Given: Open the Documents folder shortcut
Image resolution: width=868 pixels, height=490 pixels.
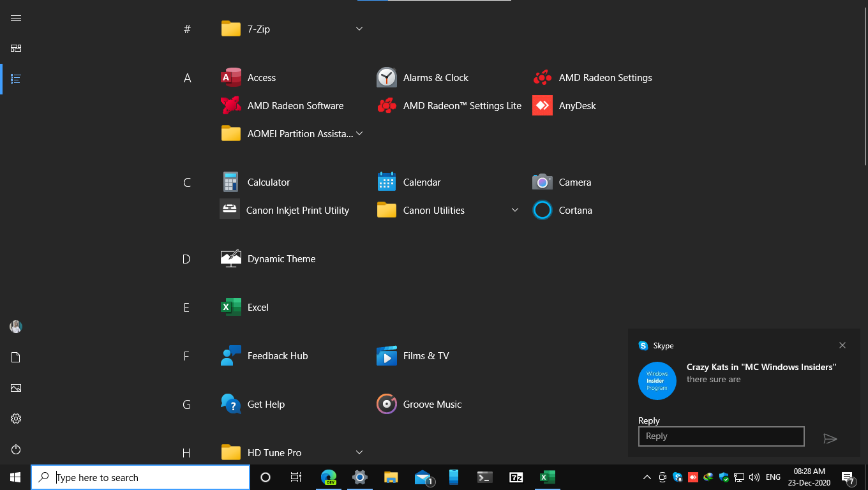Looking at the screenshot, I should pyautogui.click(x=16, y=357).
